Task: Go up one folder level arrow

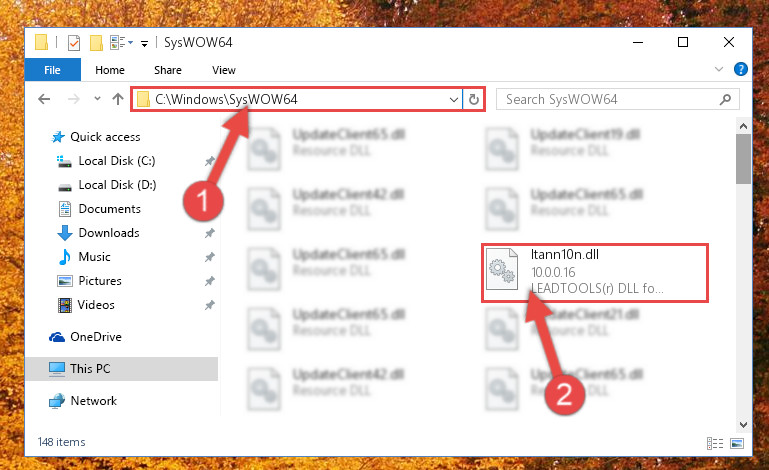Action: point(118,100)
